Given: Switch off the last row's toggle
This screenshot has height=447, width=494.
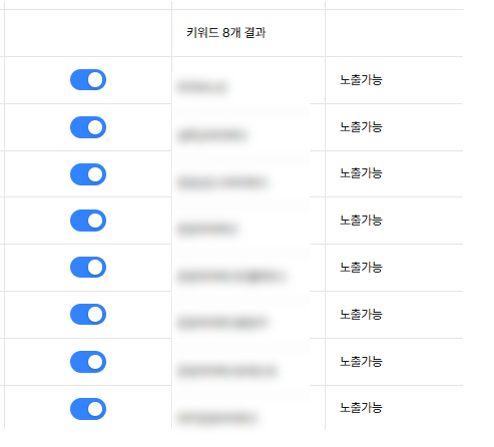Looking at the screenshot, I should pos(88,409).
